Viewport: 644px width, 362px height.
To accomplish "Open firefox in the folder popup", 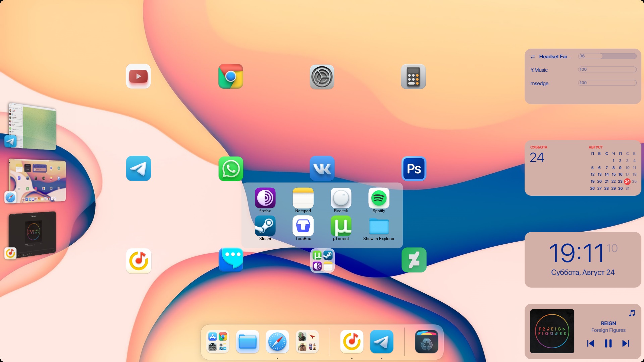I will 265,200.
